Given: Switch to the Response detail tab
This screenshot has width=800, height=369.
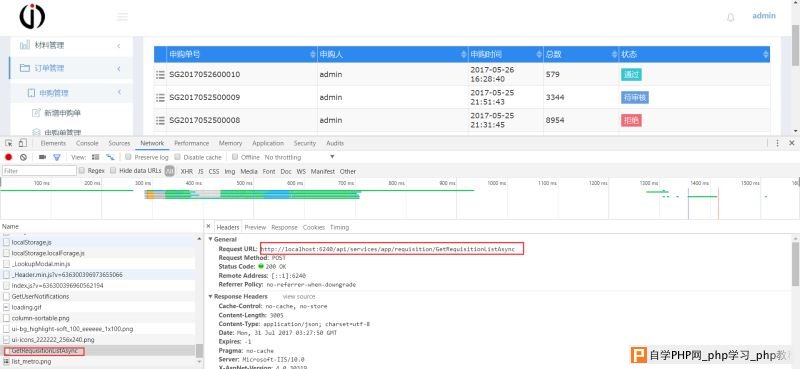Looking at the screenshot, I should (x=284, y=227).
